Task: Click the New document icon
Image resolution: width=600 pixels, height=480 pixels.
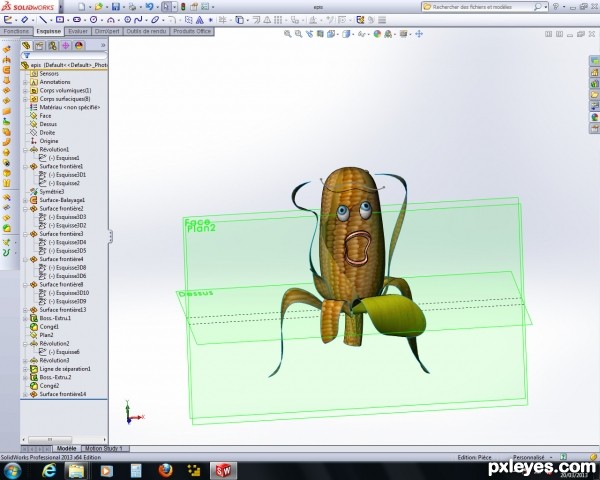Action: (82, 7)
